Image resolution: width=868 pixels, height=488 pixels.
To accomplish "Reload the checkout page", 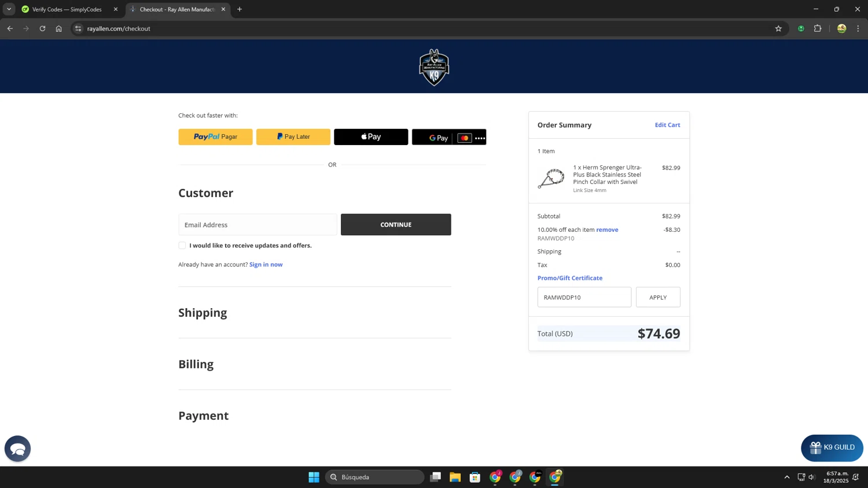I will click(x=42, y=28).
